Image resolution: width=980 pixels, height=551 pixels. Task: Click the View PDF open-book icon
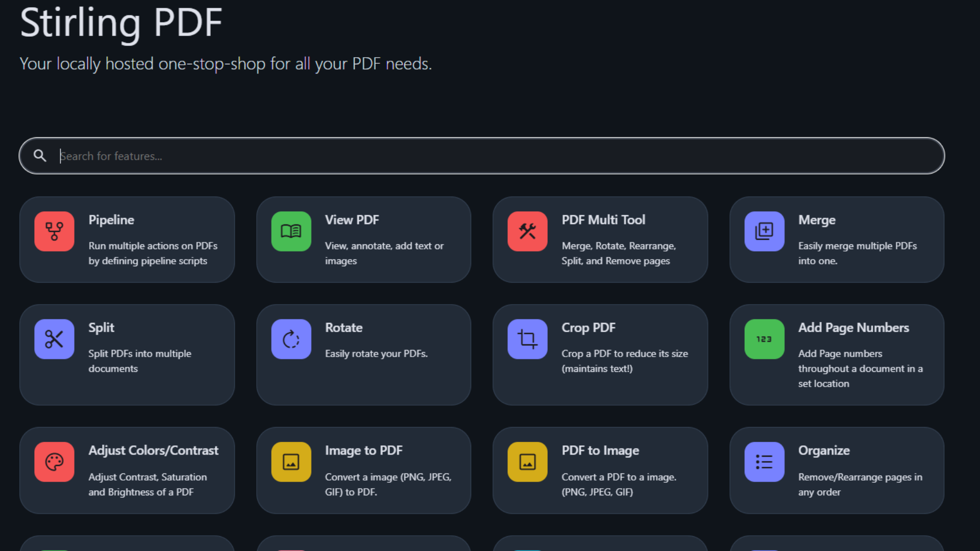pos(291,231)
